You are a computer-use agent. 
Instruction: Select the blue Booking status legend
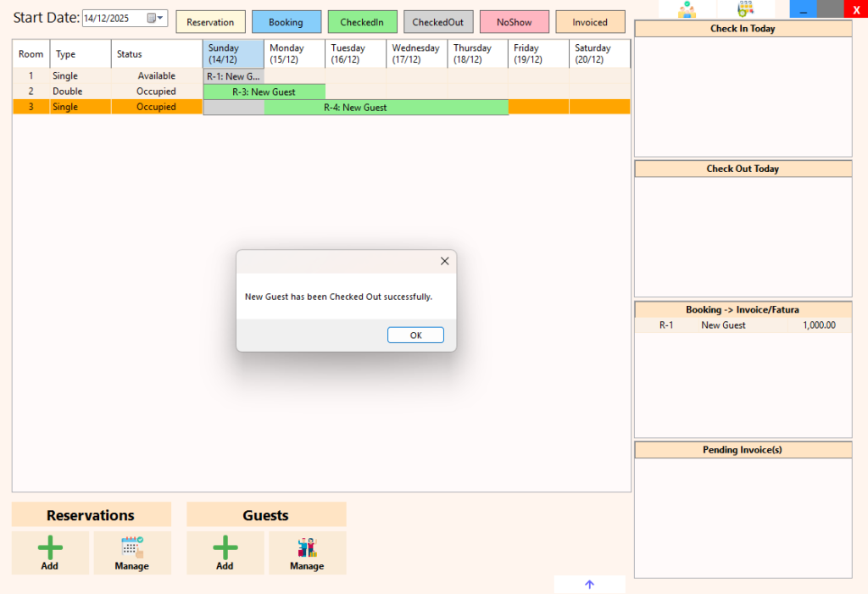[x=286, y=22]
